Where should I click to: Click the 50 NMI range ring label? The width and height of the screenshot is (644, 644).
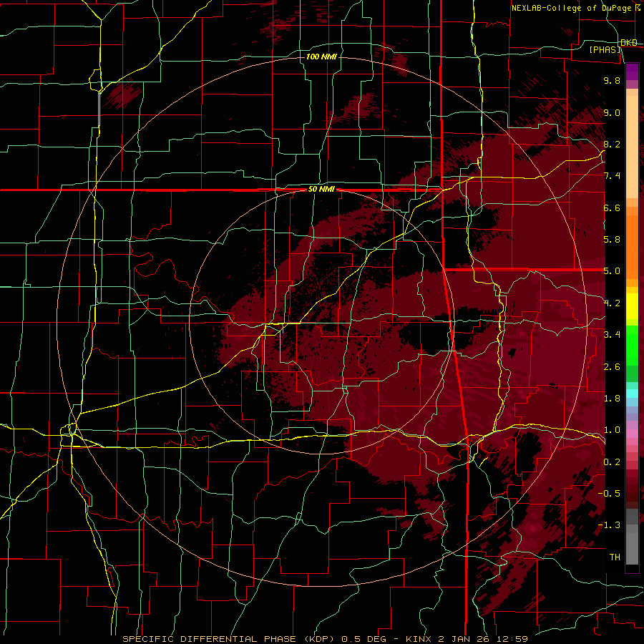pos(321,189)
